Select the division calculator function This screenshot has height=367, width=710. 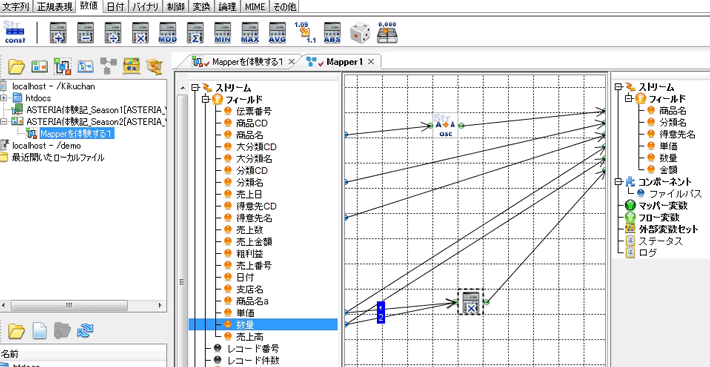click(113, 33)
